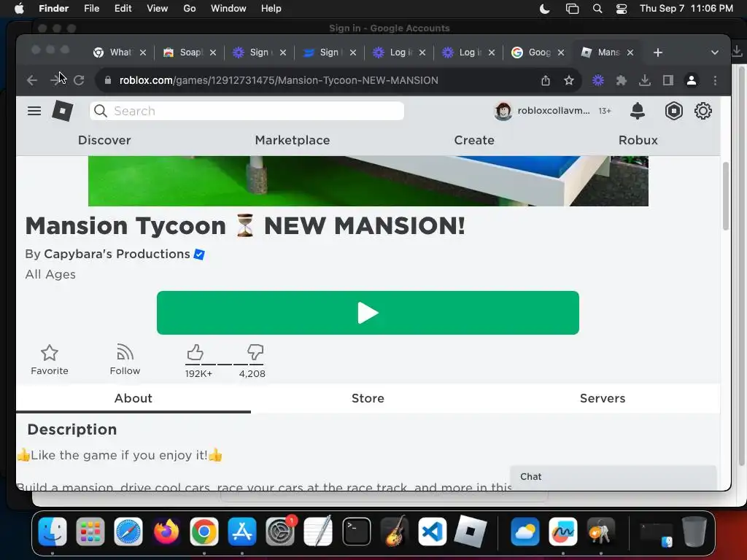This screenshot has height=560, width=747.
Task: Click the Chrome back arrow
Action: coord(32,80)
